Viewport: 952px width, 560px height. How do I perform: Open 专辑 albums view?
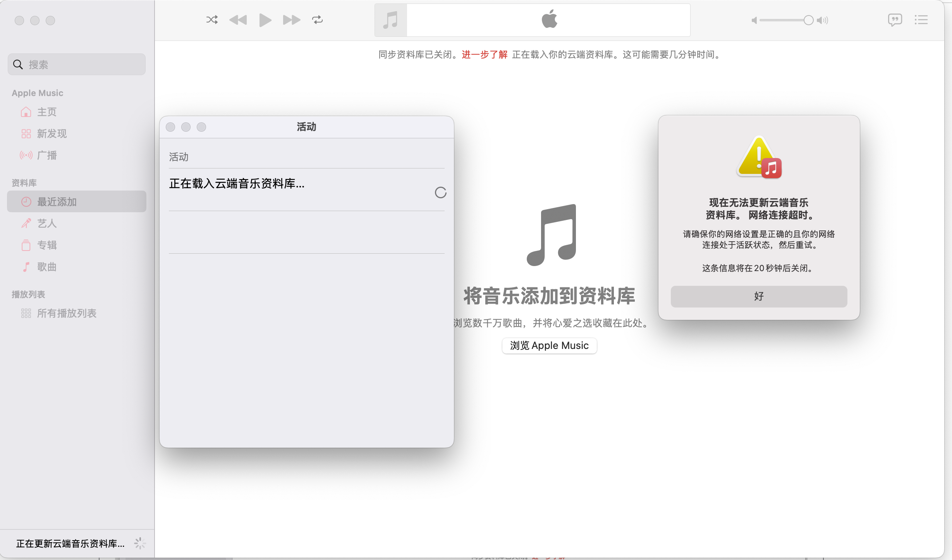[x=46, y=245]
